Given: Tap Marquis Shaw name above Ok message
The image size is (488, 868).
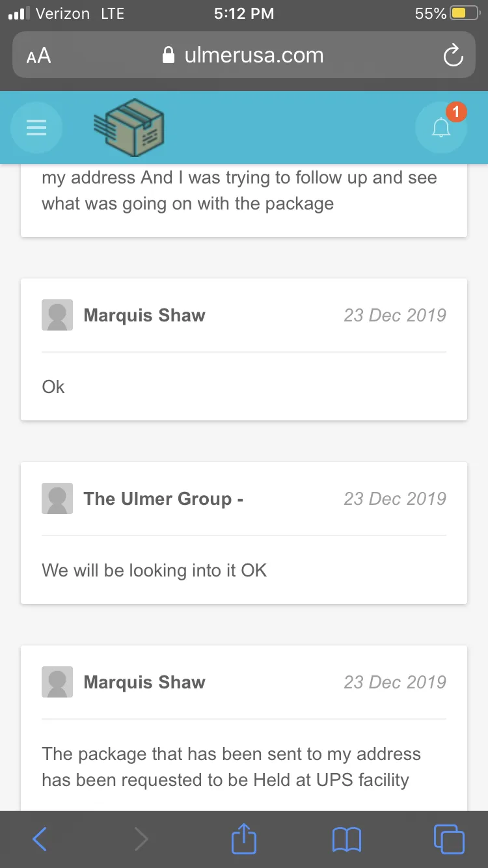Looking at the screenshot, I should click(x=144, y=316).
